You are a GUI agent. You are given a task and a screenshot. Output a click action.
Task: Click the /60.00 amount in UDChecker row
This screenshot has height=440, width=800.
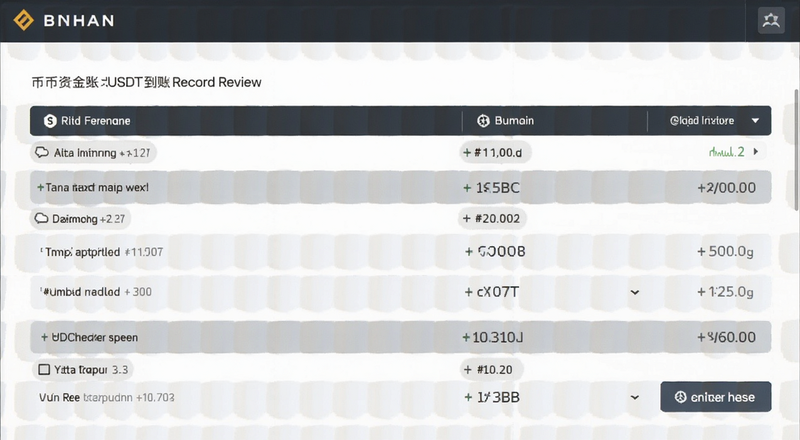[727, 337]
